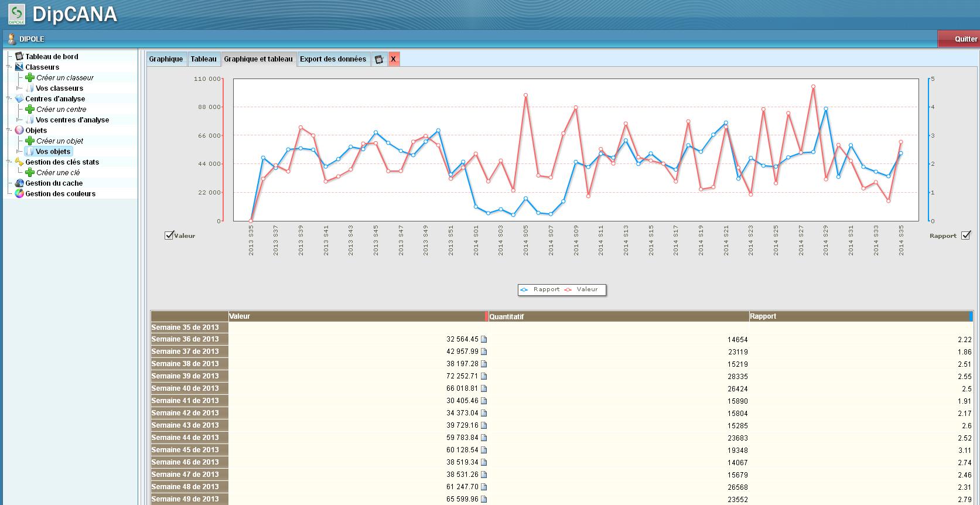Open the Vos centres d'analyse folder icon
Screen dimensions: 980x505
(x=30, y=120)
